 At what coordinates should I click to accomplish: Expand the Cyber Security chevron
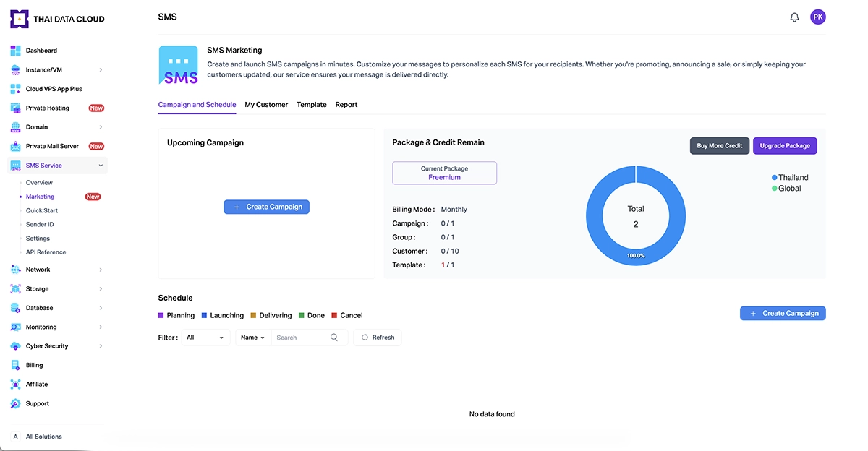coord(101,346)
